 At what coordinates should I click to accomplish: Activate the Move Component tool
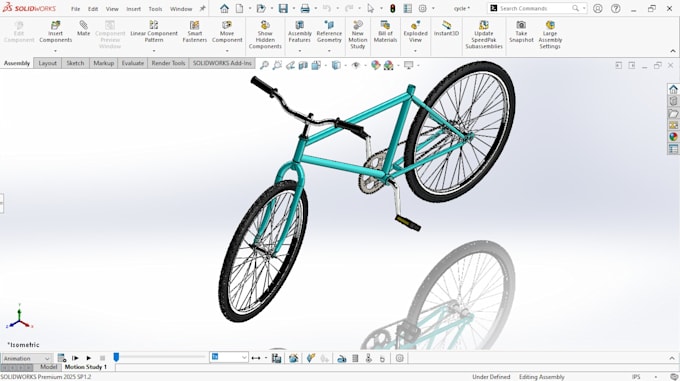pyautogui.click(x=227, y=32)
